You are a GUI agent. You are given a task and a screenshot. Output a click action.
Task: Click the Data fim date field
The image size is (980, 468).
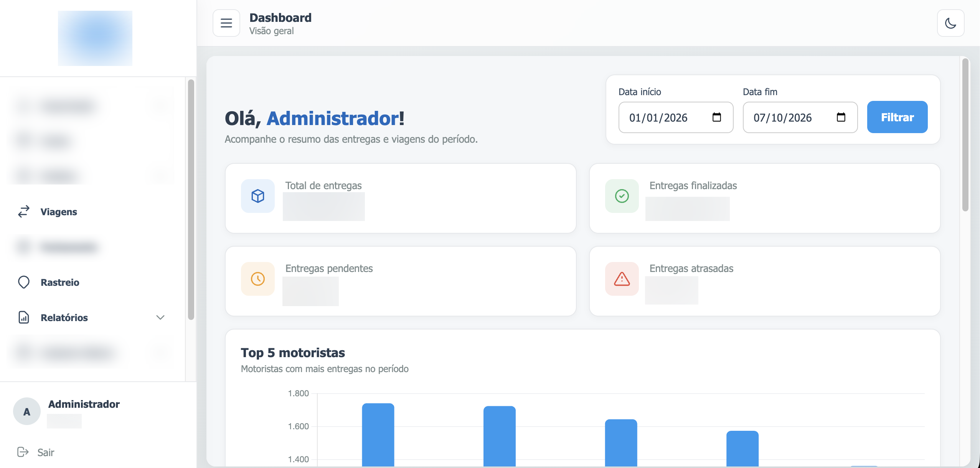pyautogui.click(x=800, y=117)
